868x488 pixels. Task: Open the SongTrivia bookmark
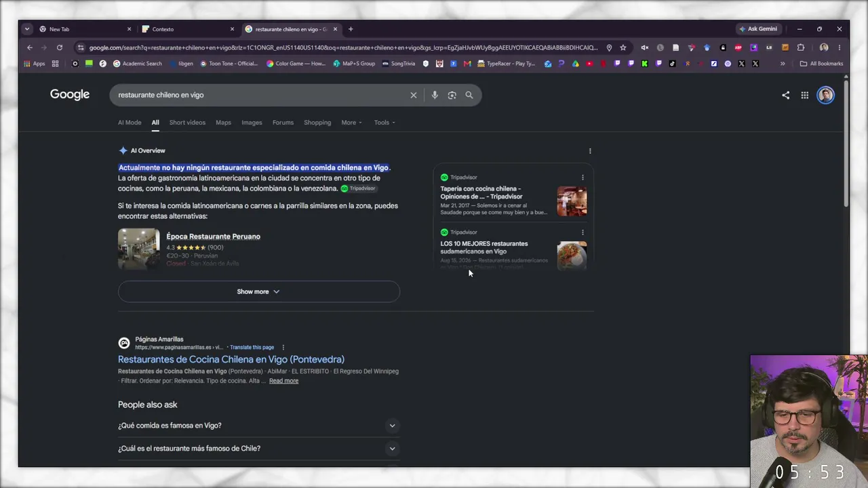[x=399, y=64]
